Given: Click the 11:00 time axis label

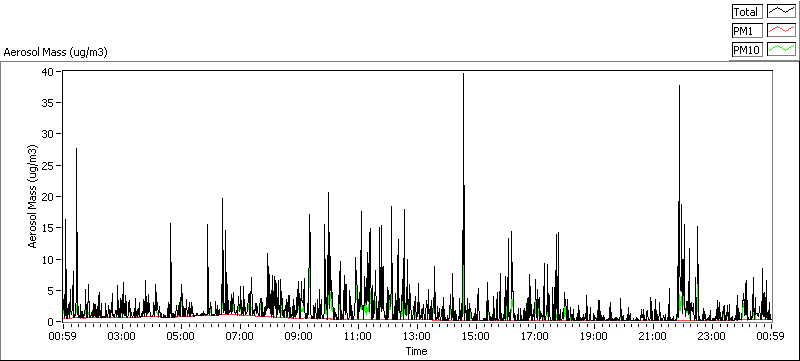Looking at the screenshot, I should (x=358, y=336).
